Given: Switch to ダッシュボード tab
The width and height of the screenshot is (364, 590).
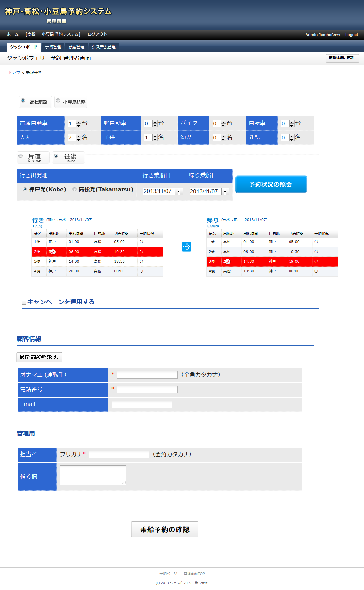Looking at the screenshot, I should click(24, 47).
